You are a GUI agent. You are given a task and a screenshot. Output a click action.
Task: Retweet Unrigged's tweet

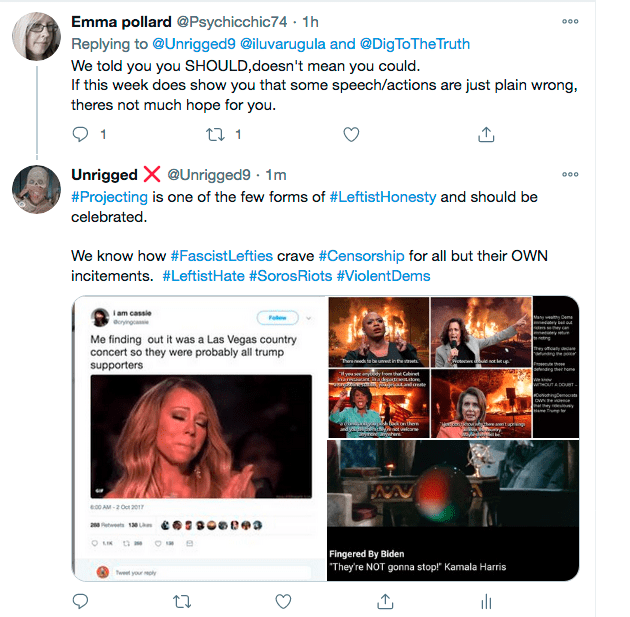[182, 601]
